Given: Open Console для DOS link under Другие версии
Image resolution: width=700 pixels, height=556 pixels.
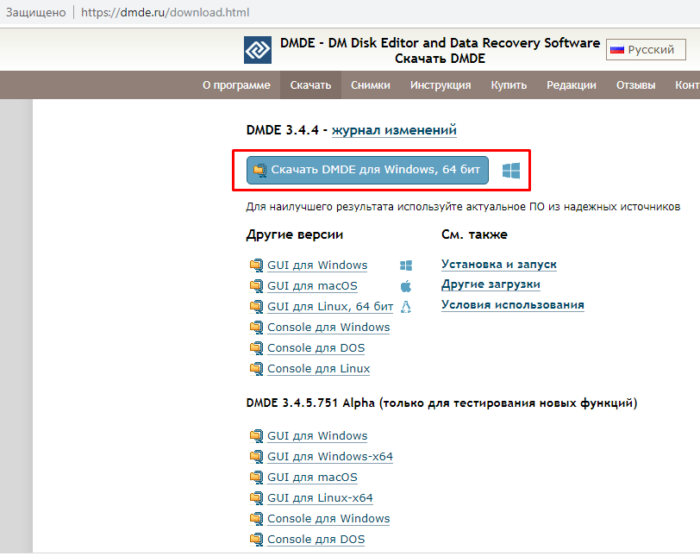Looking at the screenshot, I should (x=316, y=348).
